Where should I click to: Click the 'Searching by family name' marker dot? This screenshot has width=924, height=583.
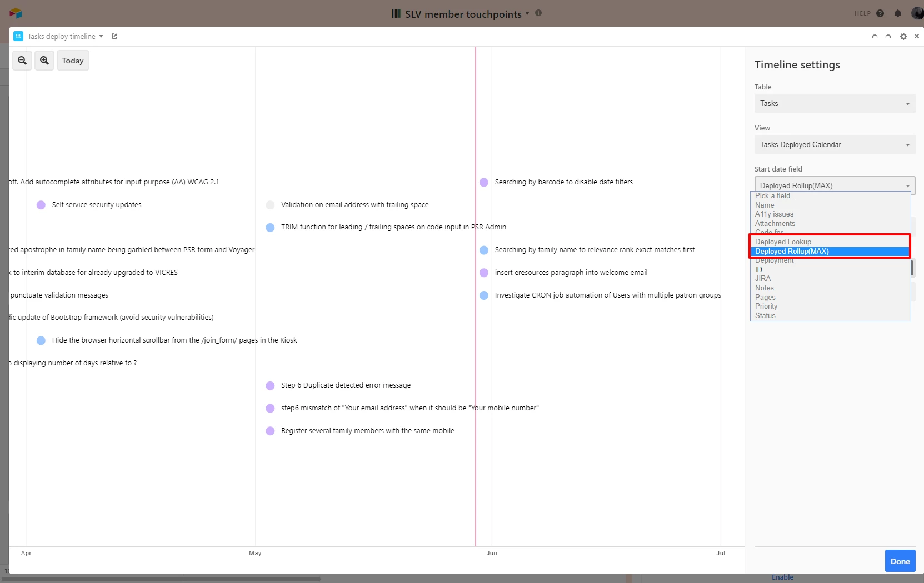tap(484, 250)
